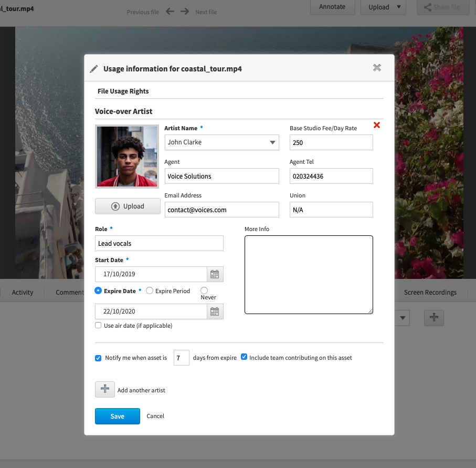The width and height of the screenshot is (476, 468).
Task: Toggle Include team contributing checkbox
Action: pyautogui.click(x=244, y=357)
